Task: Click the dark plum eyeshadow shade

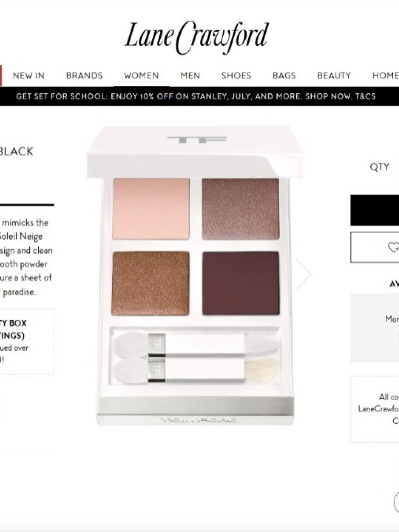Action: click(241, 283)
